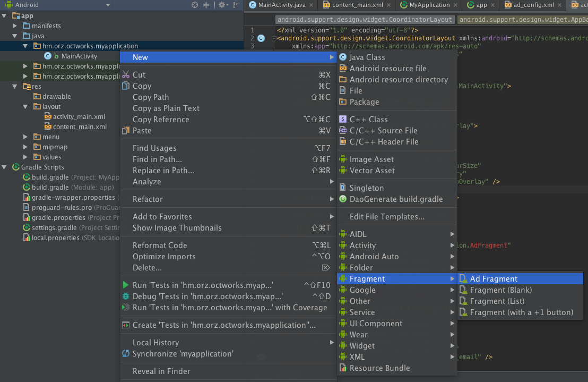Open the Local History submenu
588x382 pixels.
pos(228,343)
